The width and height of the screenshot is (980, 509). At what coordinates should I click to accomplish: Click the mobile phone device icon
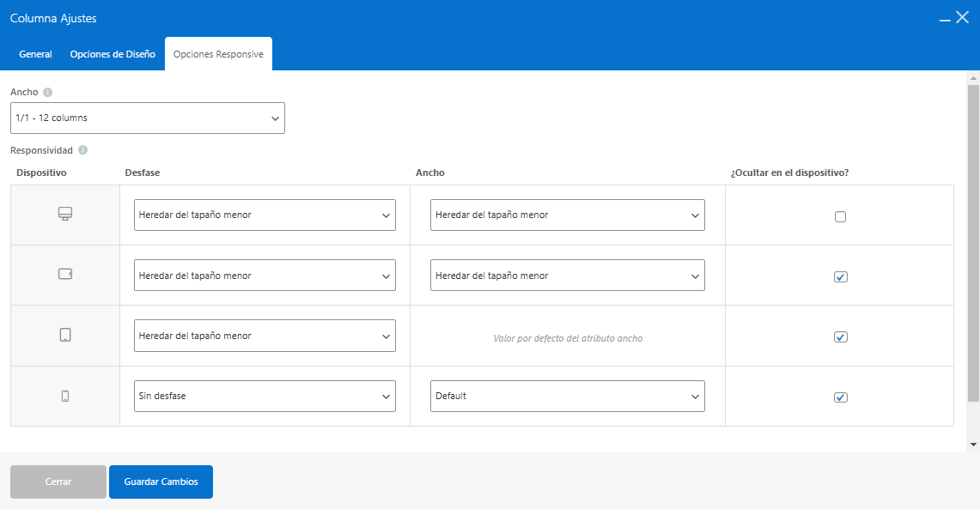point(65,396)
